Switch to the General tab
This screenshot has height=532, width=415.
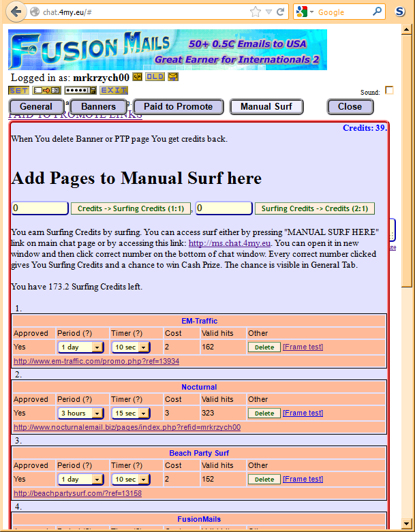[36, 106]
